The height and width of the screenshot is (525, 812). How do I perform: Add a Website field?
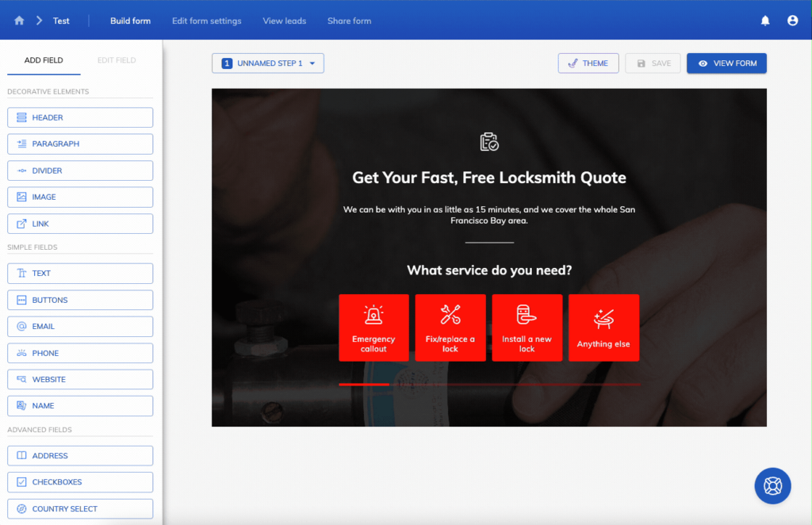(80, 380)
